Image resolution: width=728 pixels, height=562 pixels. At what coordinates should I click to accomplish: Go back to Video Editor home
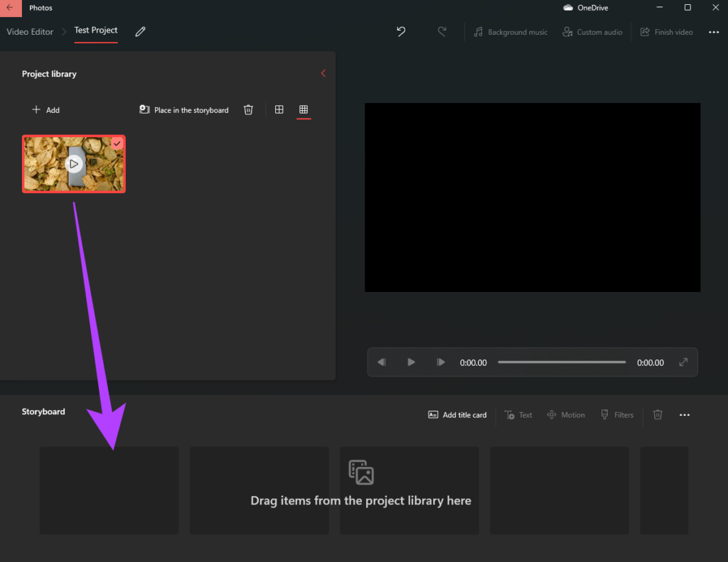point(30,32)
